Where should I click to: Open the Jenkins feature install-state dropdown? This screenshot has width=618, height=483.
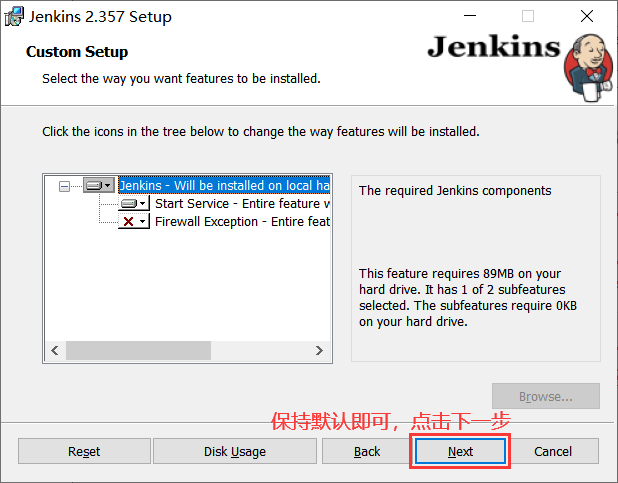pos(99,185)
